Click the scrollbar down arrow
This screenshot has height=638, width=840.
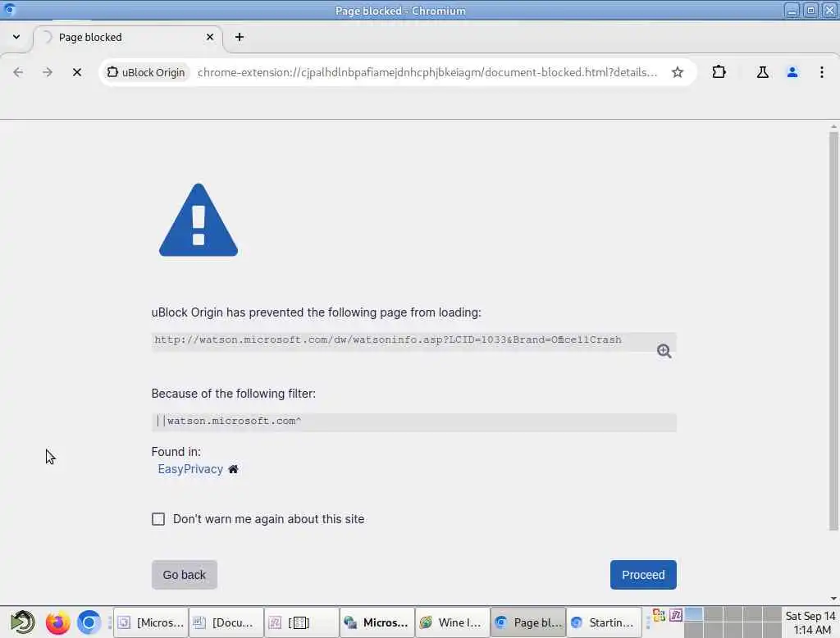coord(833,599)
